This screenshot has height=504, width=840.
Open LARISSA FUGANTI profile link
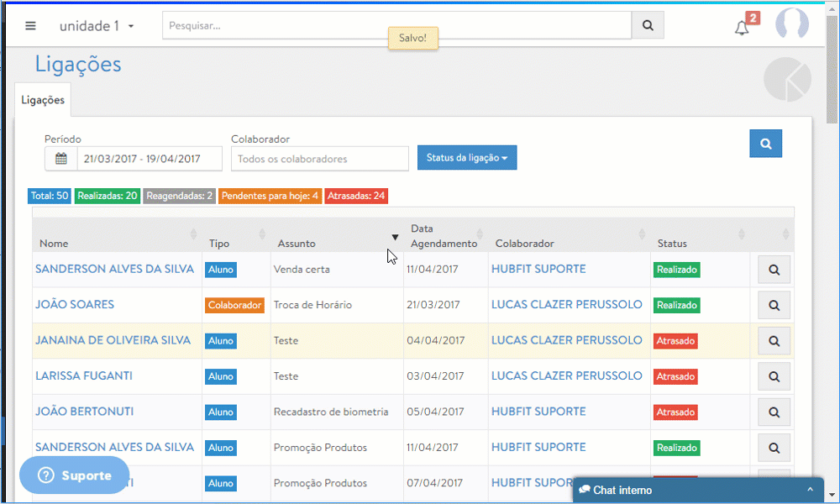click(x=84, y=376)
